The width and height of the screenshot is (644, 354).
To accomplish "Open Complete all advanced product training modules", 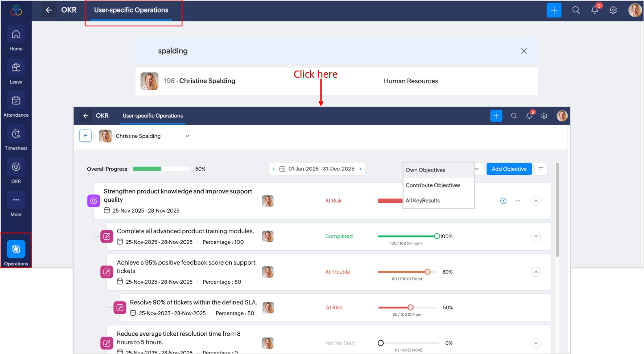I will click(185, 231).
